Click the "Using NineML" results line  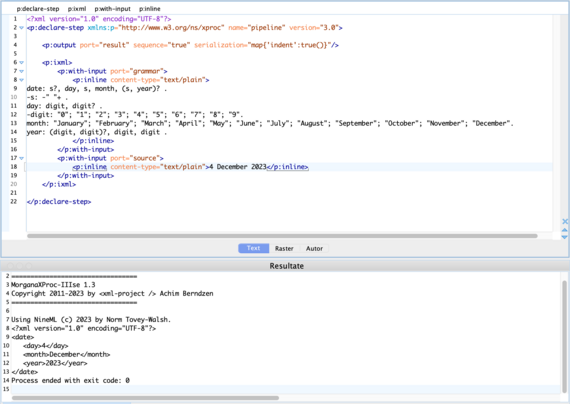(x=91, y=320)
